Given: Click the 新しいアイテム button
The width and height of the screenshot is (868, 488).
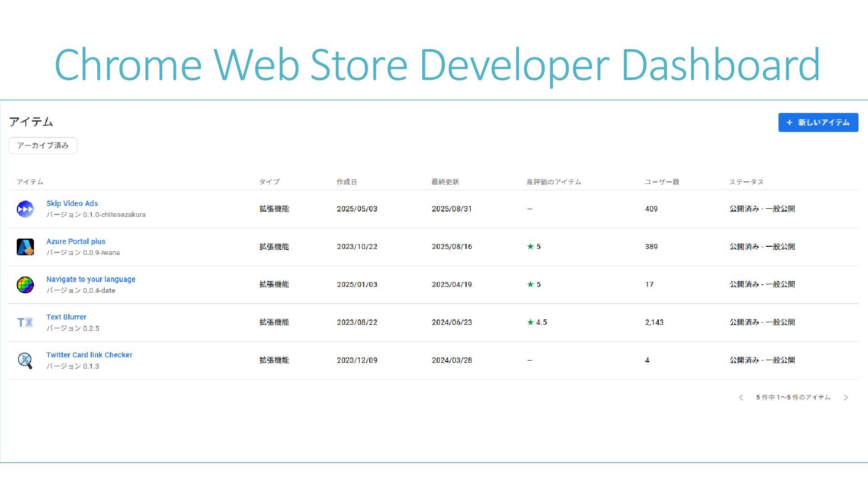Looking at the screenshot, I should 818,122.
